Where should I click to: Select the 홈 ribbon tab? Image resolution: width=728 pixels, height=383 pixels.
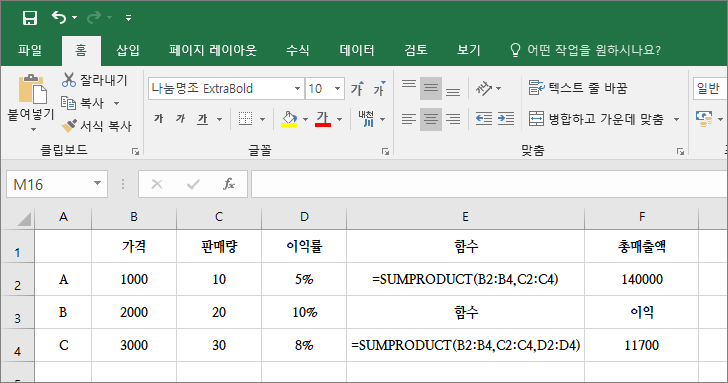click(x=81, y=50)
